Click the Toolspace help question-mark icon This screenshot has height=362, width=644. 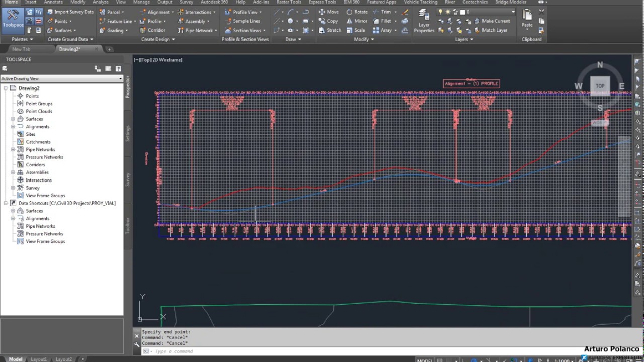(x=118, y=69)
